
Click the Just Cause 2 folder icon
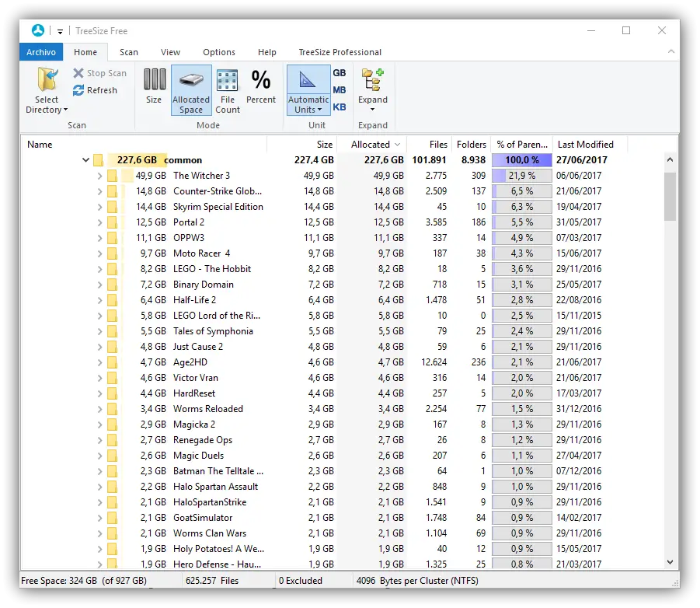click(x=113, y=347)
